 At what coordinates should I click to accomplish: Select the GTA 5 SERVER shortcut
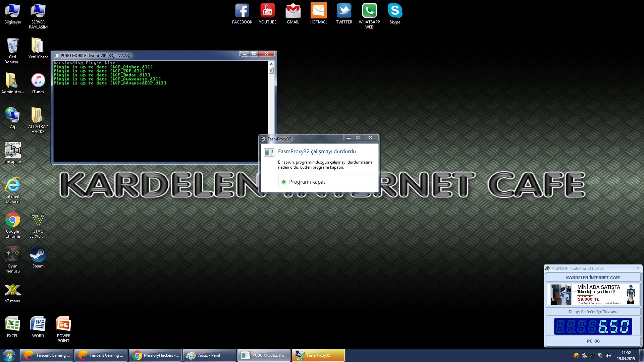click(38, 225)
